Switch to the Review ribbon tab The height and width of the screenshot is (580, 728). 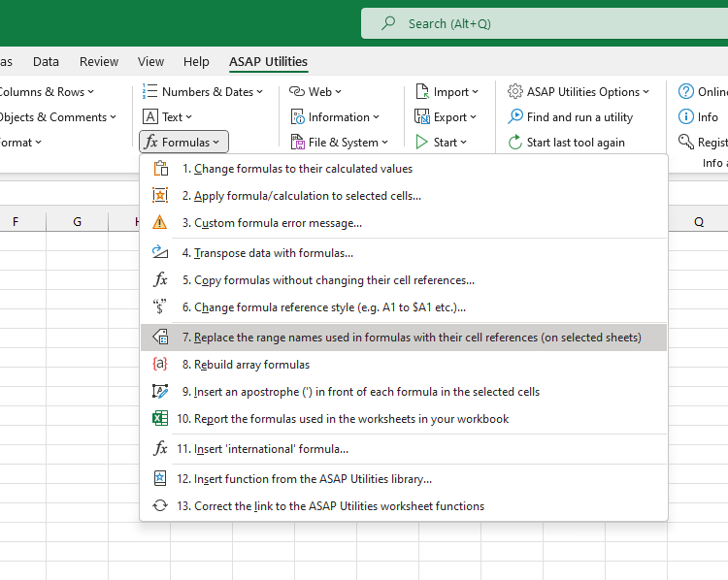[x=99, y=62]
